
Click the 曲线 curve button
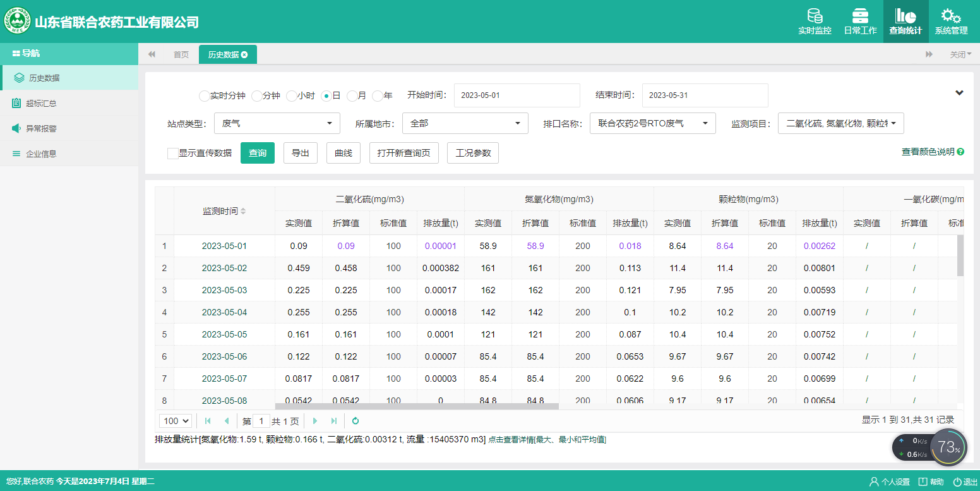coord(343,153)
